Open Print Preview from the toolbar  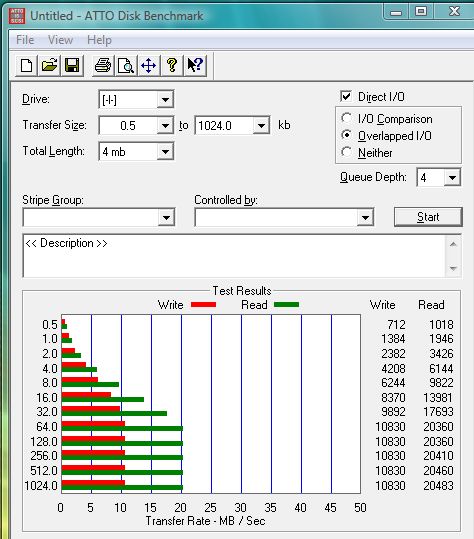[126, 65]
